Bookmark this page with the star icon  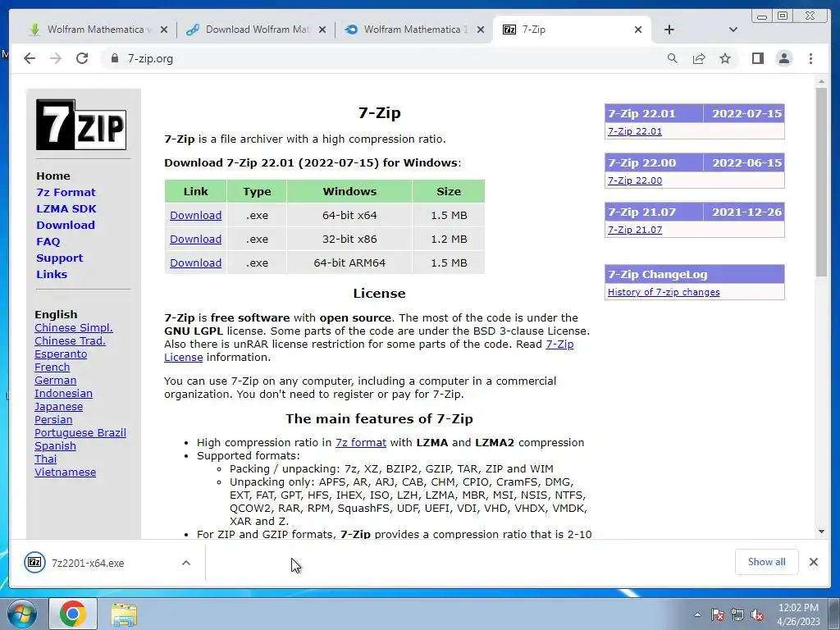tap(725, 58)
